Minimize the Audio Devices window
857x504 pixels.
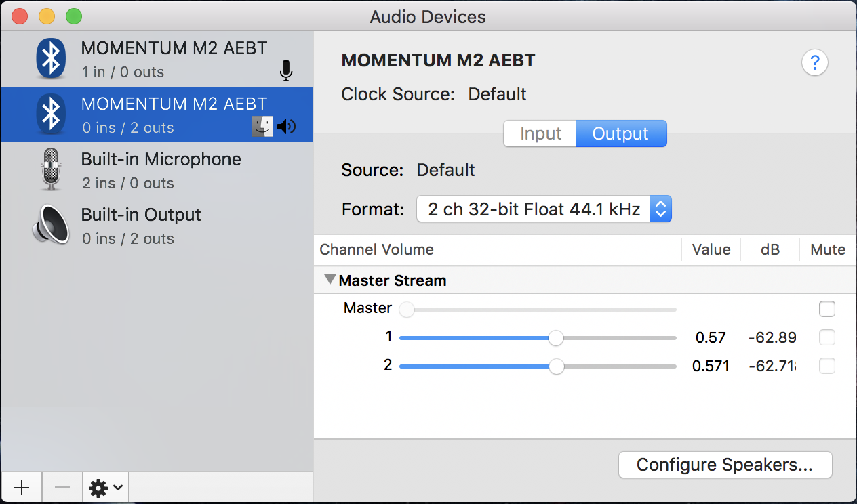coord(47,16)
